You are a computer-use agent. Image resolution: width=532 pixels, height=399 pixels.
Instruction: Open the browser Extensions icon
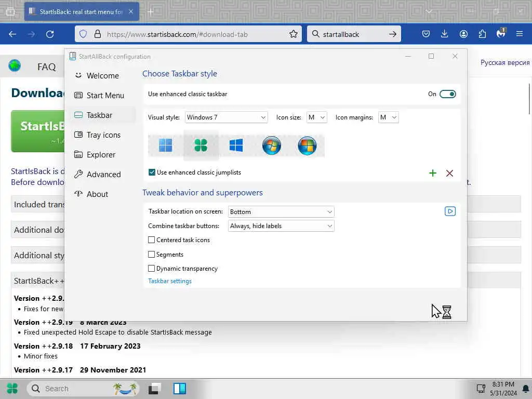click(482, 34)
